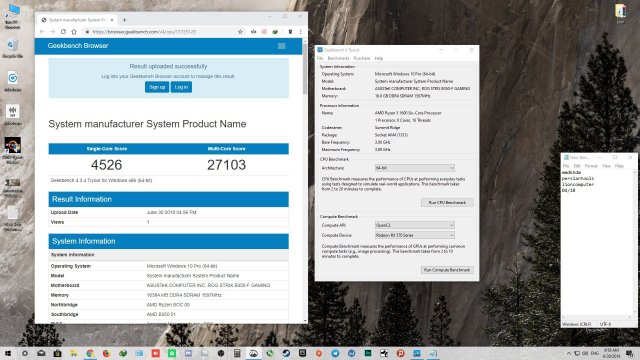Open Format menu in Notepad window

tap(591, 166)
